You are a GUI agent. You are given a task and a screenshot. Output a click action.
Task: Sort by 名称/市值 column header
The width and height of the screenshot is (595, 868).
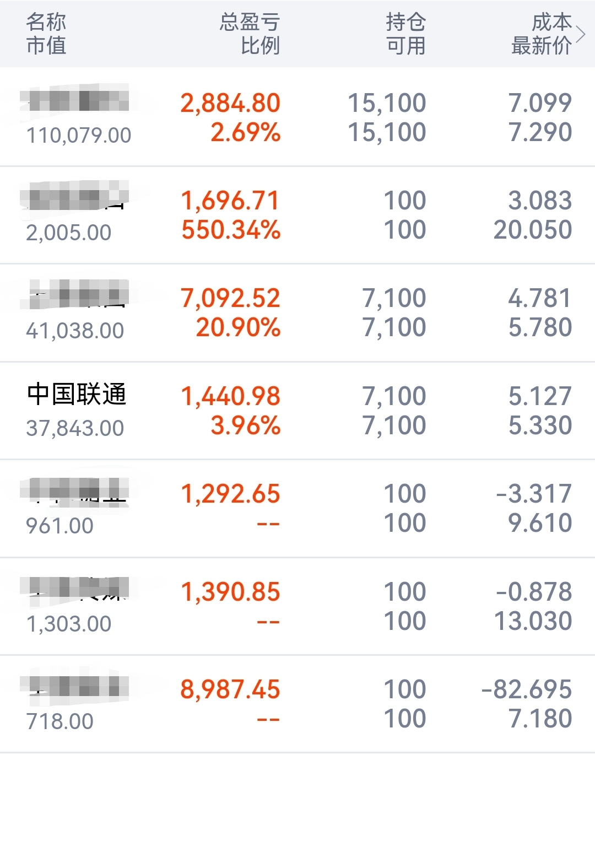[46, 34]
